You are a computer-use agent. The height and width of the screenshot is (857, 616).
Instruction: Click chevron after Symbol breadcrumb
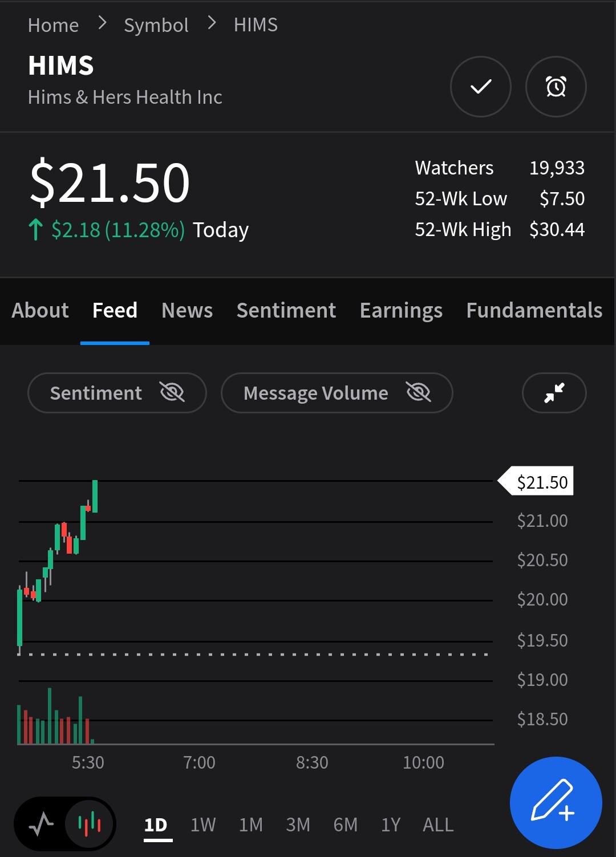coord(212,23)
